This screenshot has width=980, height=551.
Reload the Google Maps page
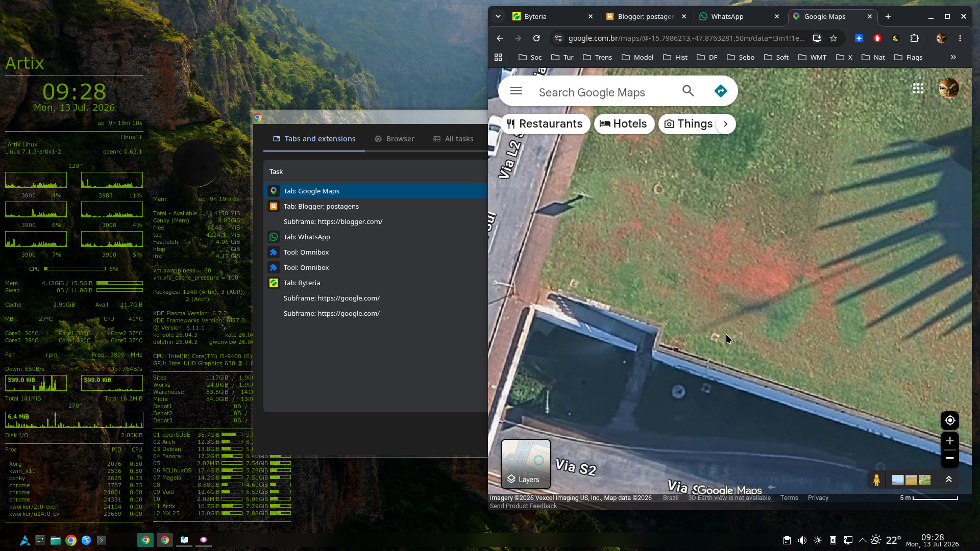[x=536, y=38]
